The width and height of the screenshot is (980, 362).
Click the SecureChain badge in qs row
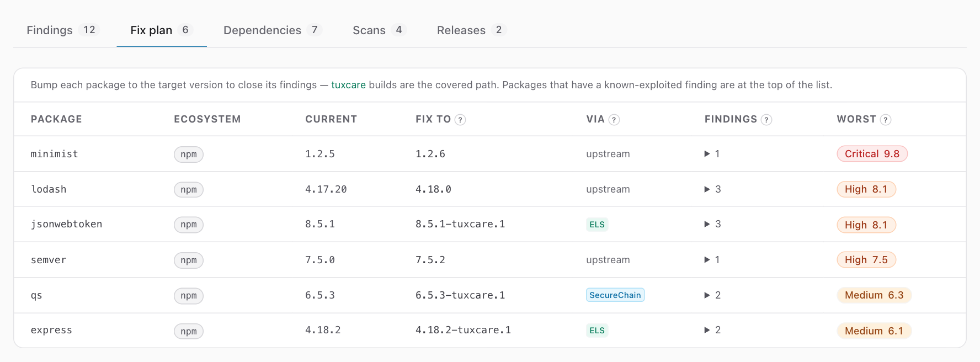[x=615, y=295]
